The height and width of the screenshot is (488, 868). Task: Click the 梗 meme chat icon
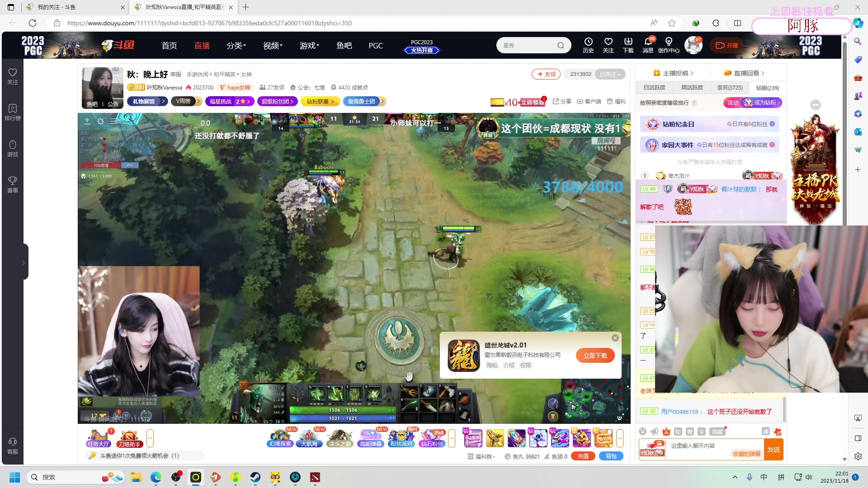click(690, 432)
